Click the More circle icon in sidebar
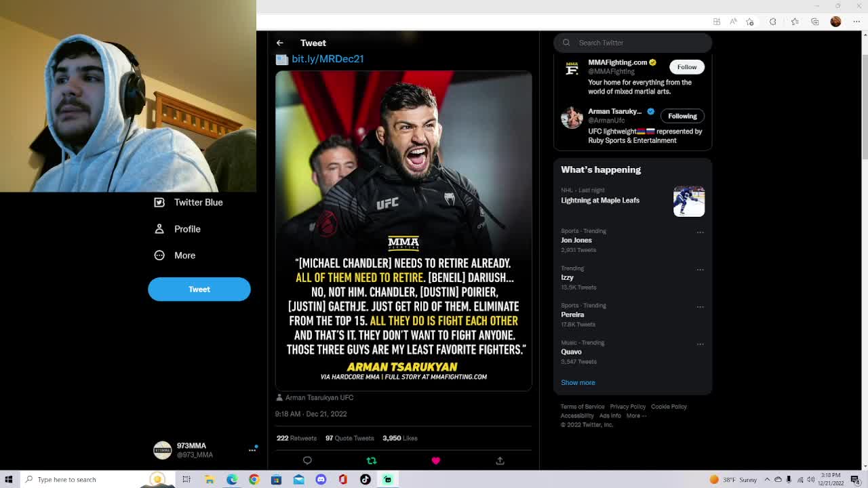 (159, 256)
